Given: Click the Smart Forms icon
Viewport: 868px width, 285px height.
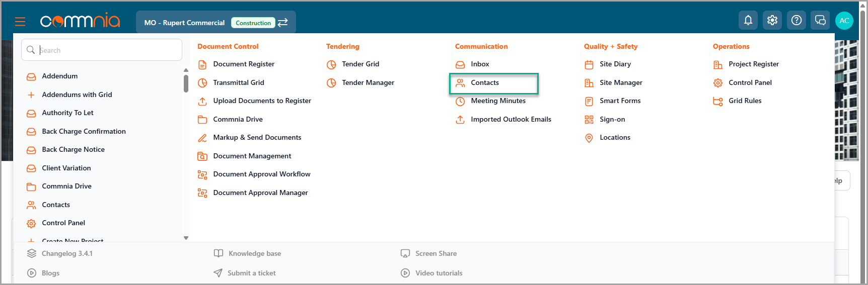Looking at the screenshot, I should [589, 101].
